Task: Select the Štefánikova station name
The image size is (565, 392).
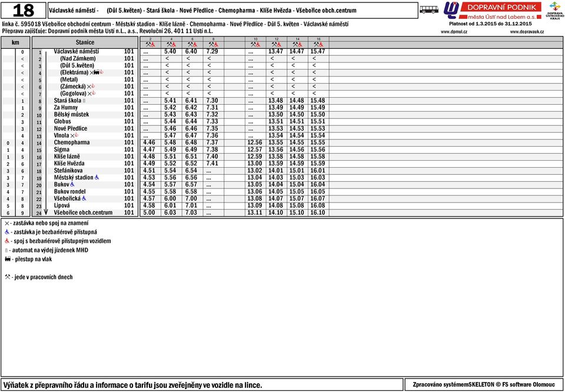Action: point(68,171)
